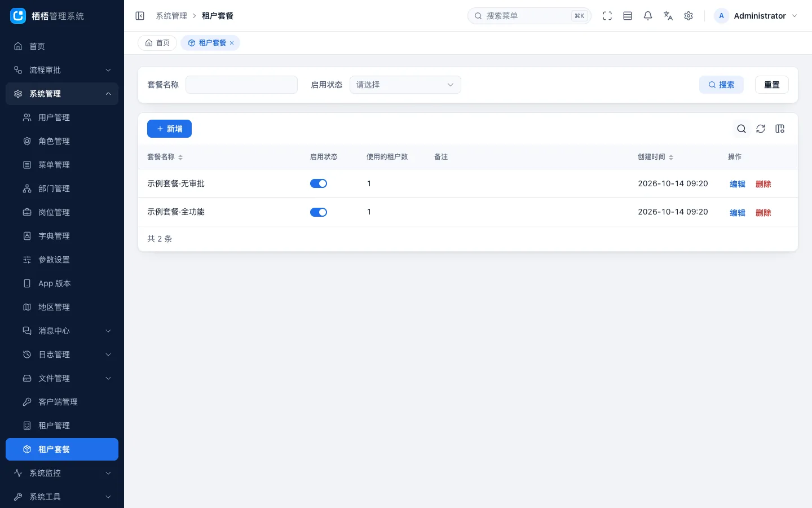
Task: Click the 搜索菜单 search box
Action: (x=529, y=16)
